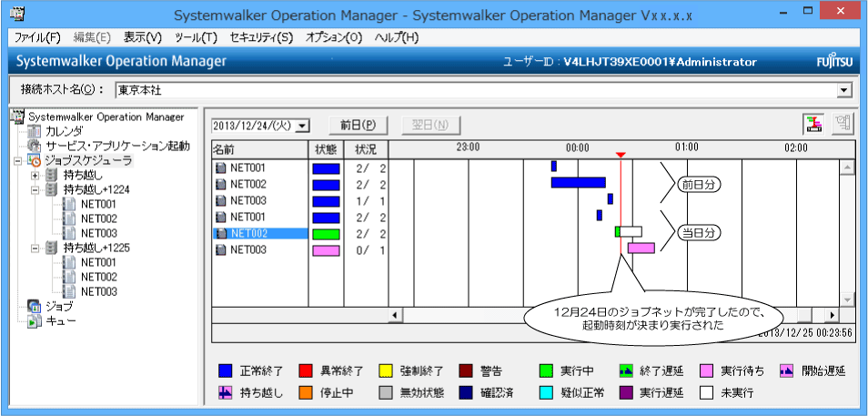Image resolution: width=868 pixels, height=416 pixels.
Task: Select NET002 under 持ち越し+1225
Action: click(98, 277)
